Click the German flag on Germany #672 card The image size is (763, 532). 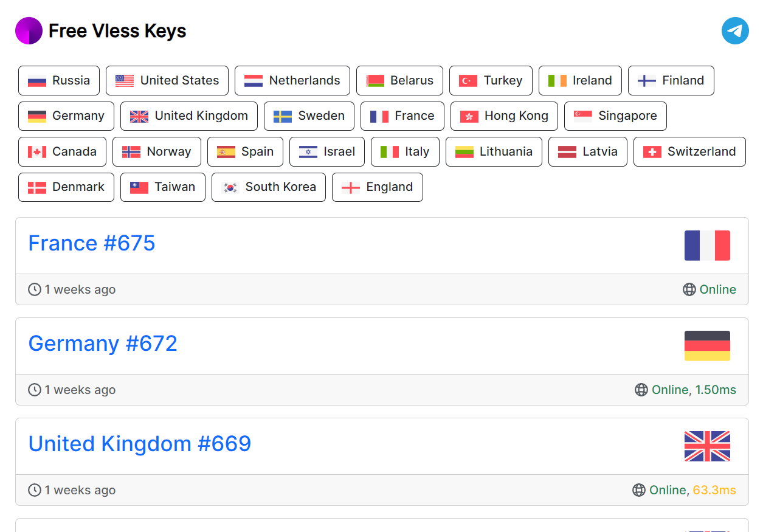[x=707, y=345]
